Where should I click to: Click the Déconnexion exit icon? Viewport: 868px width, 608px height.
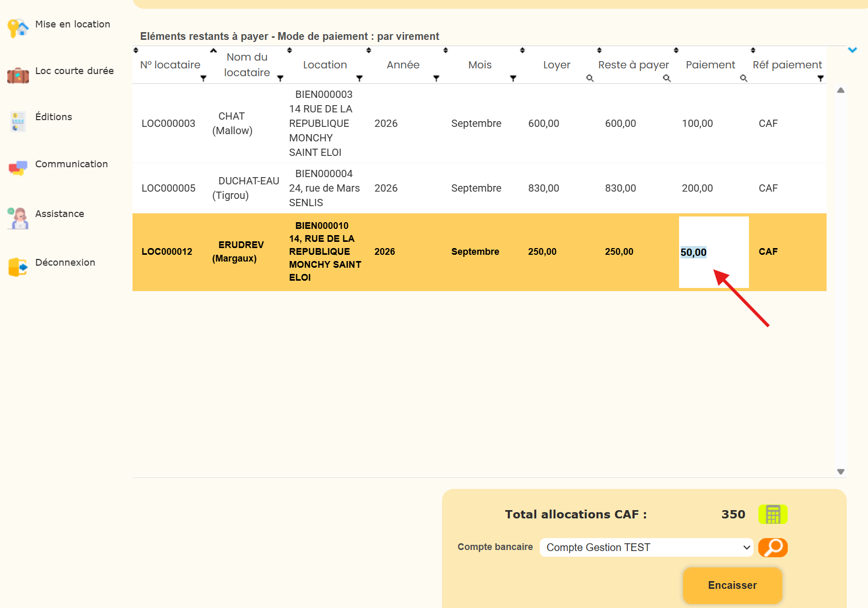[18, 267]
